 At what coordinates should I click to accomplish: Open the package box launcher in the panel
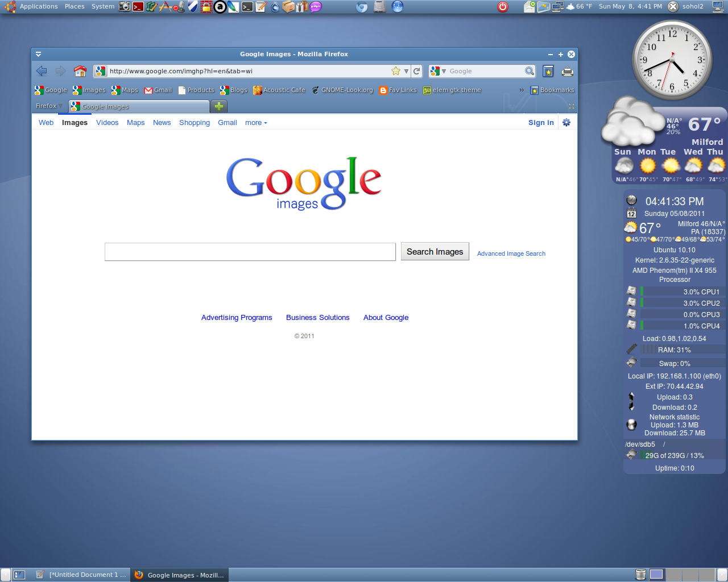pos(288,7)
